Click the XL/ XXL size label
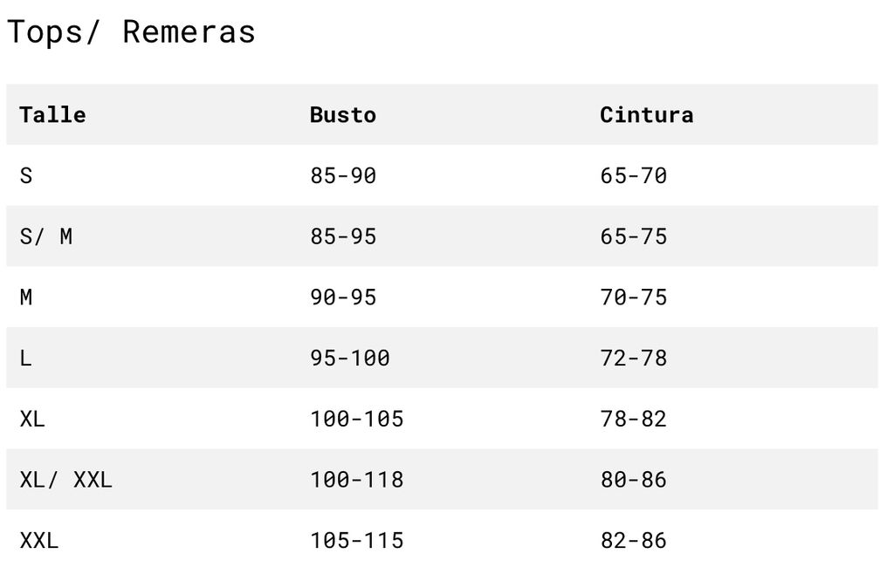The image size is (894, 588). point(66,480)
